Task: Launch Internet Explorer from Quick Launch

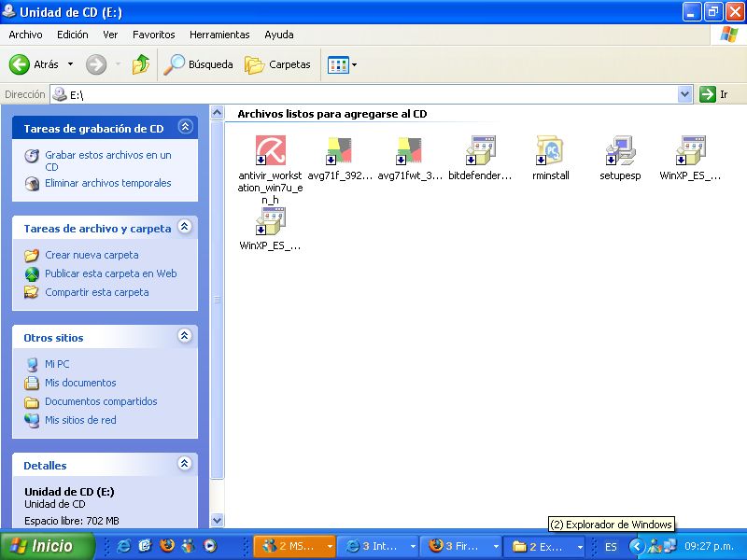Action: click(x=123, y=546)
